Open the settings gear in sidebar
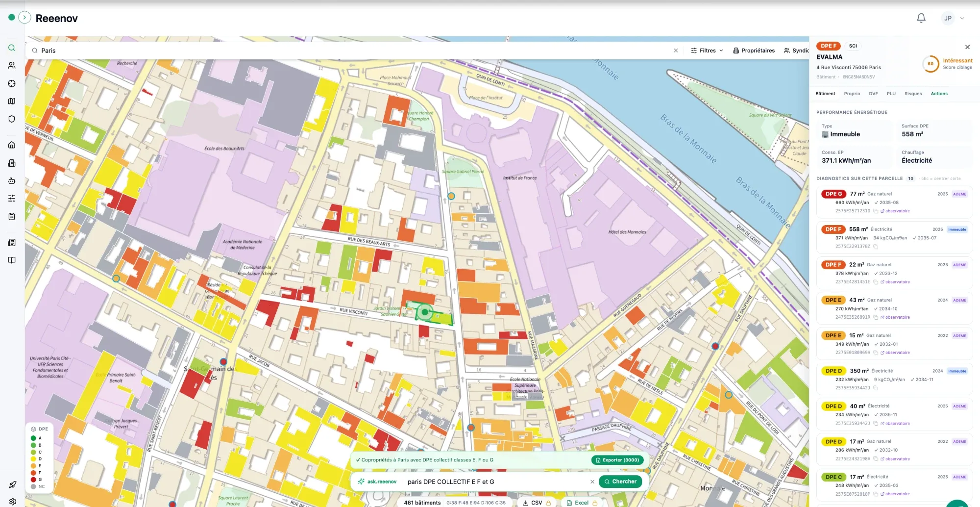980x507 pixels. (13, 502)
